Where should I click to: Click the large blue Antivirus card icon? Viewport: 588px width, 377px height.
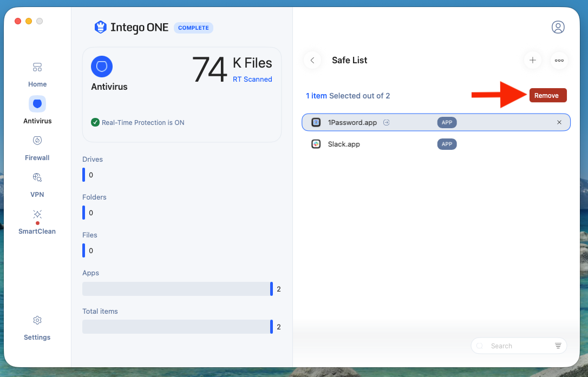(102, 67)
